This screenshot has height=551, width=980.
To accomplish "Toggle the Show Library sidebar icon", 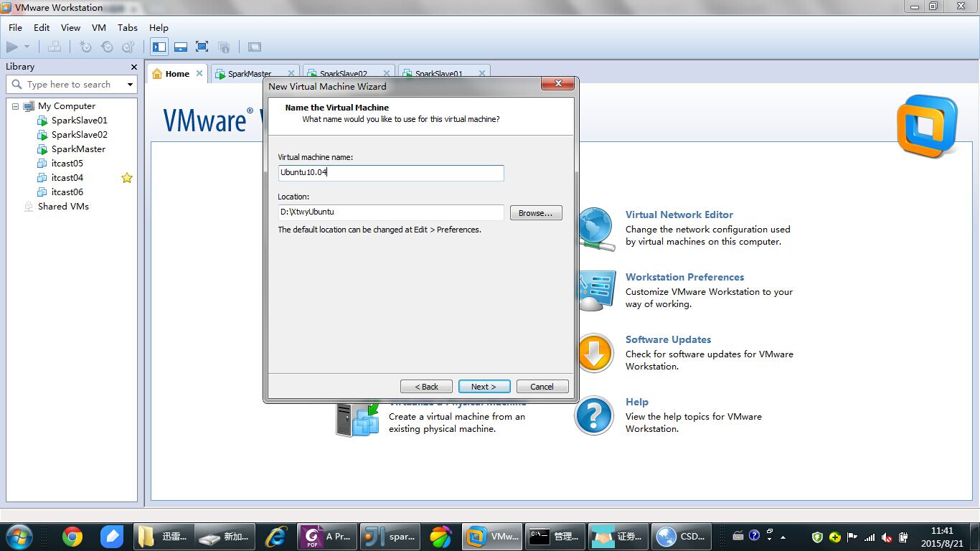I will 159,47.
